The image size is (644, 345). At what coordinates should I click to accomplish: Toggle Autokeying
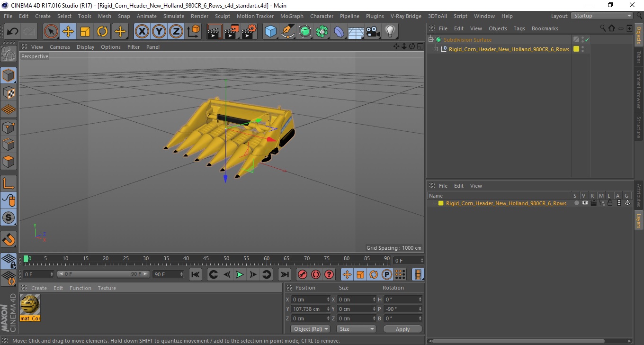click(315, 274)
